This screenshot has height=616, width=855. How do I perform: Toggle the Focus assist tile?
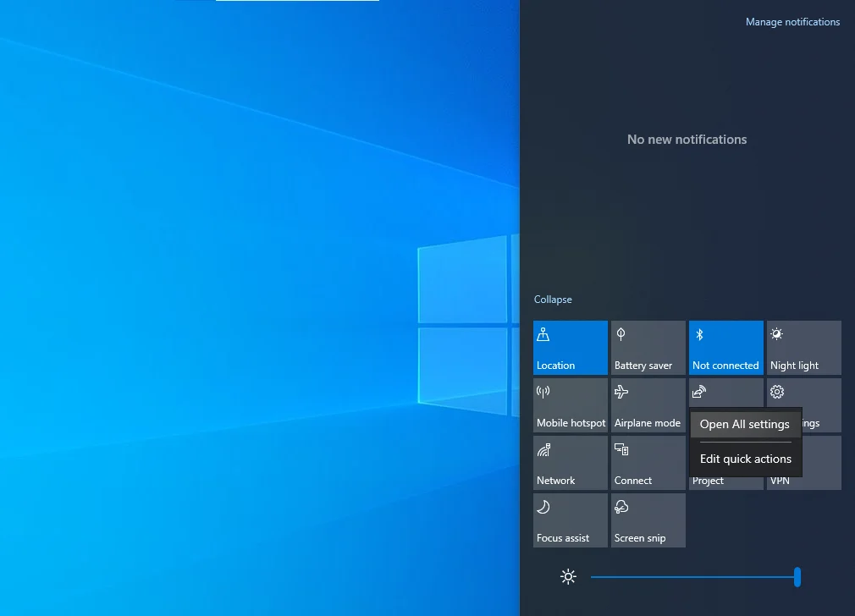point(571,520)
